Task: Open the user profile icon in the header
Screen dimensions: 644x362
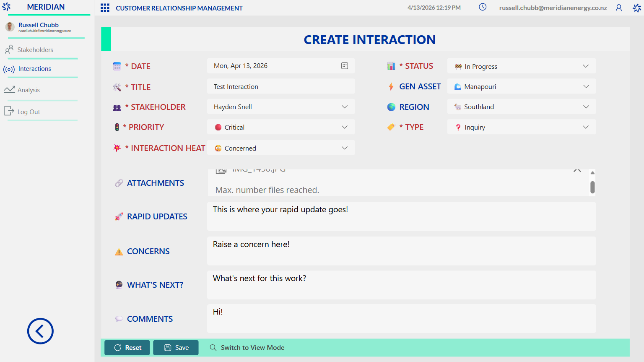Action: click(619, 8)
